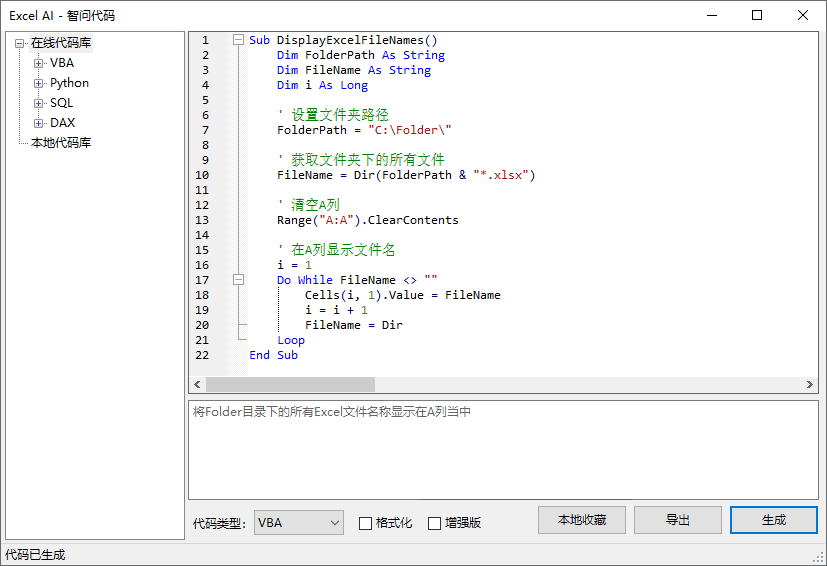Expand the Python tree node
The height and width of the screenshot is (566, 827).
coord(39,83)
